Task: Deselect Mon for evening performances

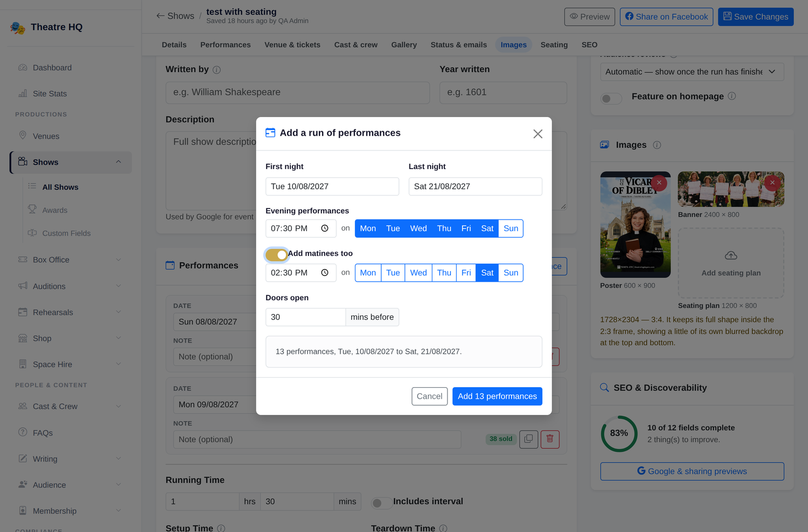Action: coord(368,229)
